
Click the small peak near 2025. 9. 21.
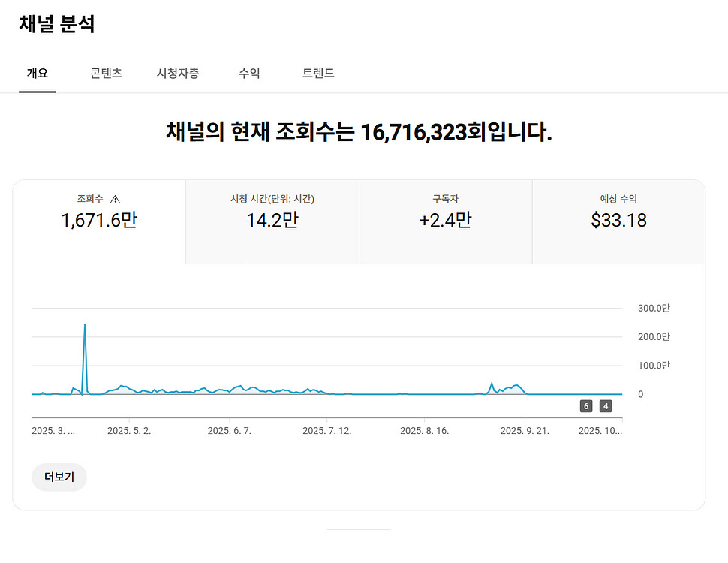click(492, 383)
